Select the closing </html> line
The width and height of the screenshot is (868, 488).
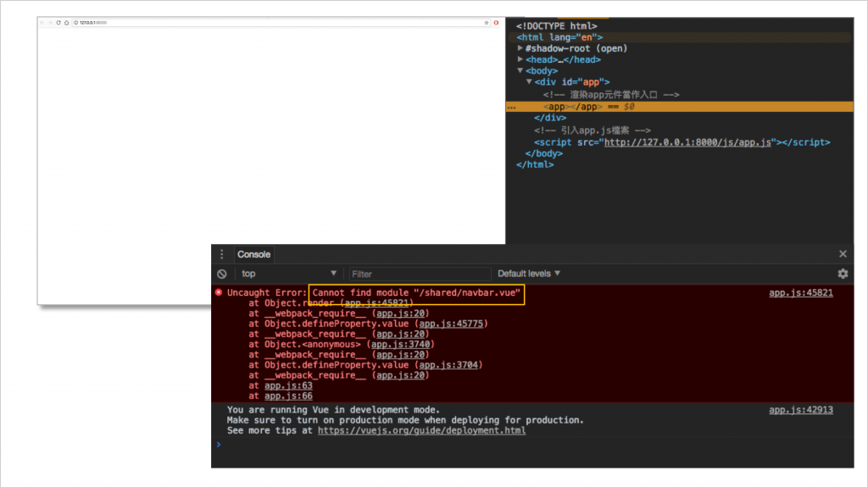(x=535, y=164)
